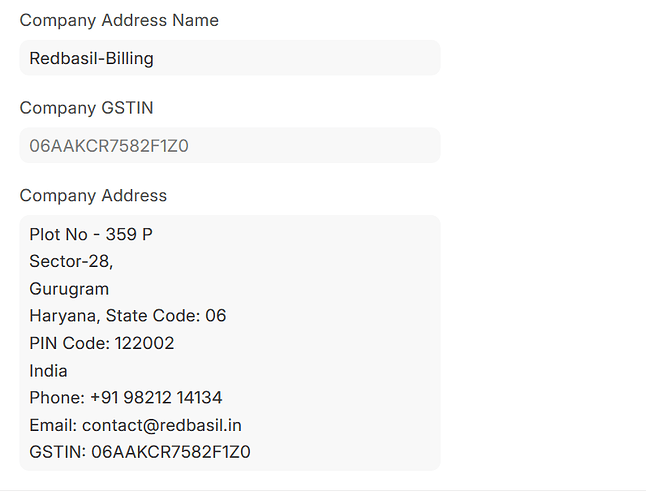
Task: Place cursor on the 'India' line
Action: point(48,370)
